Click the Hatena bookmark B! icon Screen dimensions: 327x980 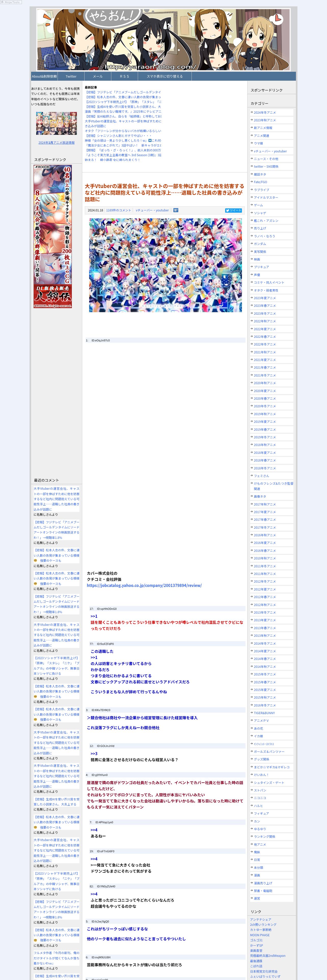(176, 210)
